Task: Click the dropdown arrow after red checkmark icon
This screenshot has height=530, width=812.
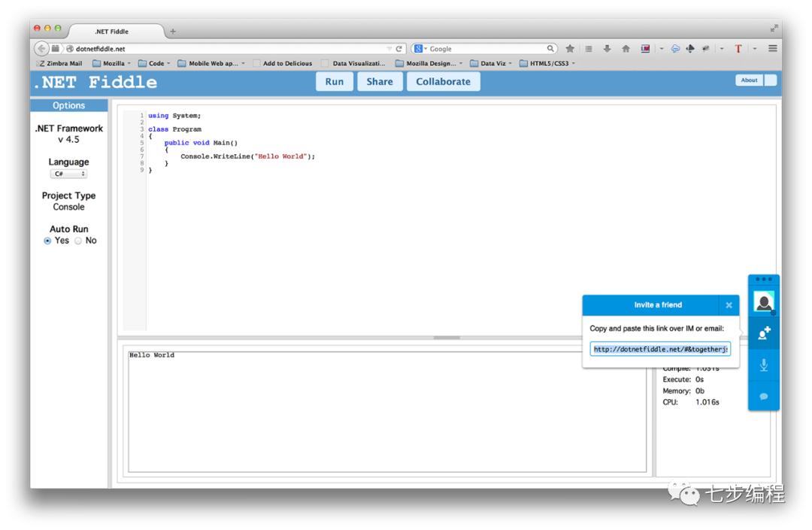Action: pos(662,49)
